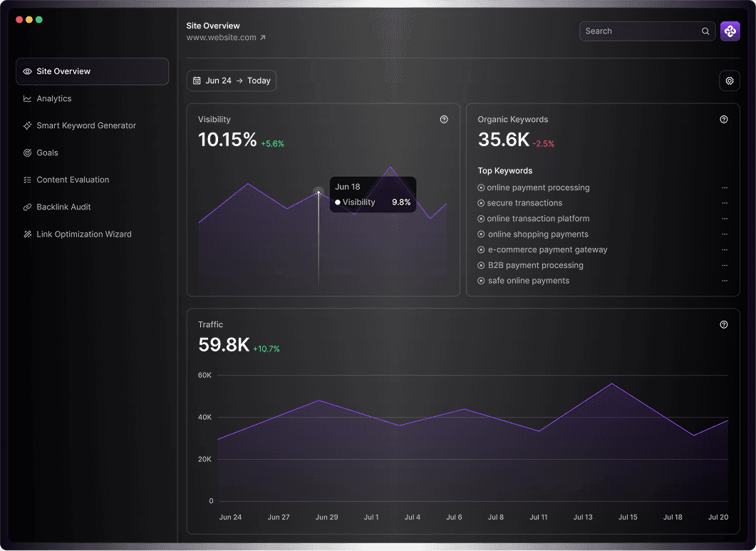
Task: Click the Jun 29 label on Traffic chart axis
Action: [327, 517]
